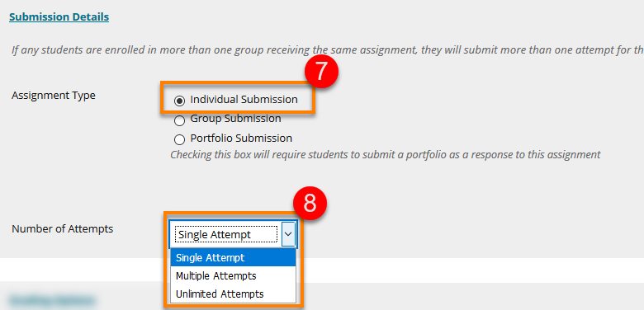Click the white area right of dropdown list
Viewport: 644px width, 310px height.
(470, 270)
